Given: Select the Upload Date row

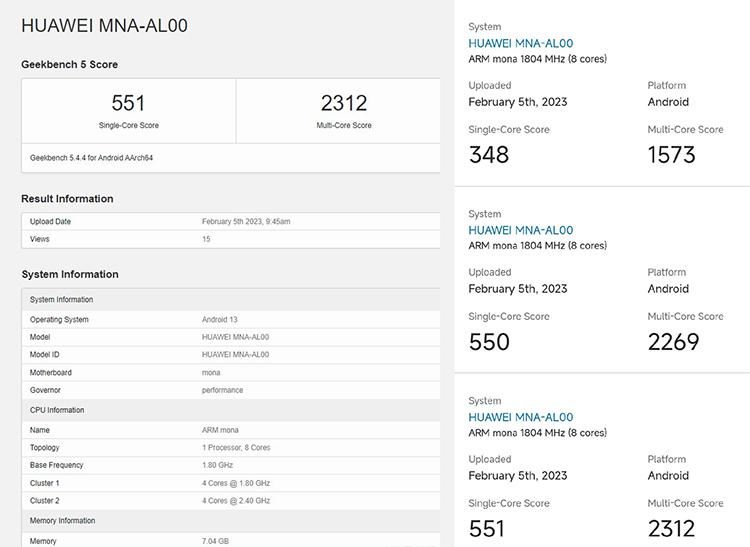Looking at the screenshot, I should click(230, 221).
